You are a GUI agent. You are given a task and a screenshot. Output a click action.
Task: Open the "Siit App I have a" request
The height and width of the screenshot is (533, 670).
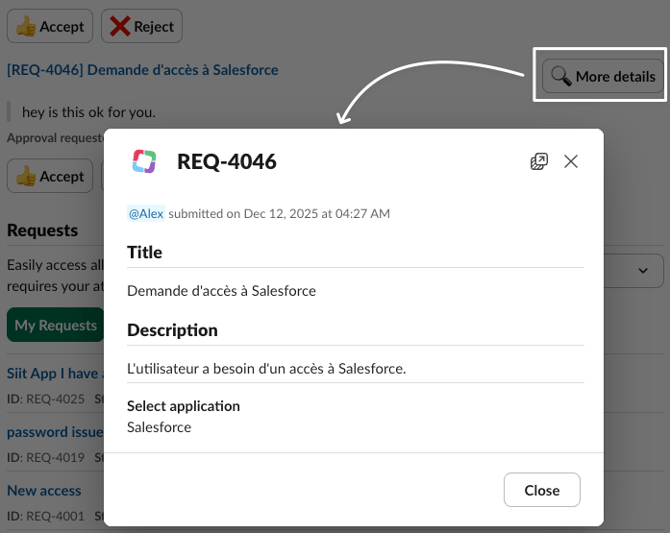53,373
